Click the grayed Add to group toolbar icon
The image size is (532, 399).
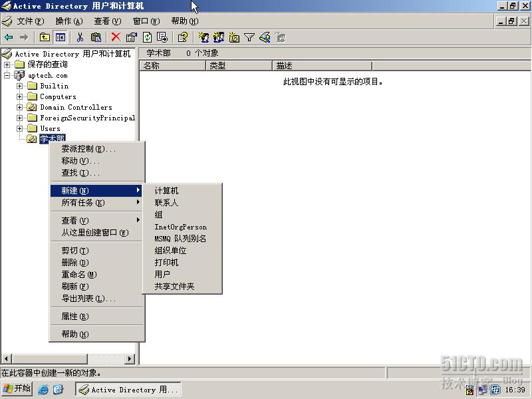pos(280,37)
